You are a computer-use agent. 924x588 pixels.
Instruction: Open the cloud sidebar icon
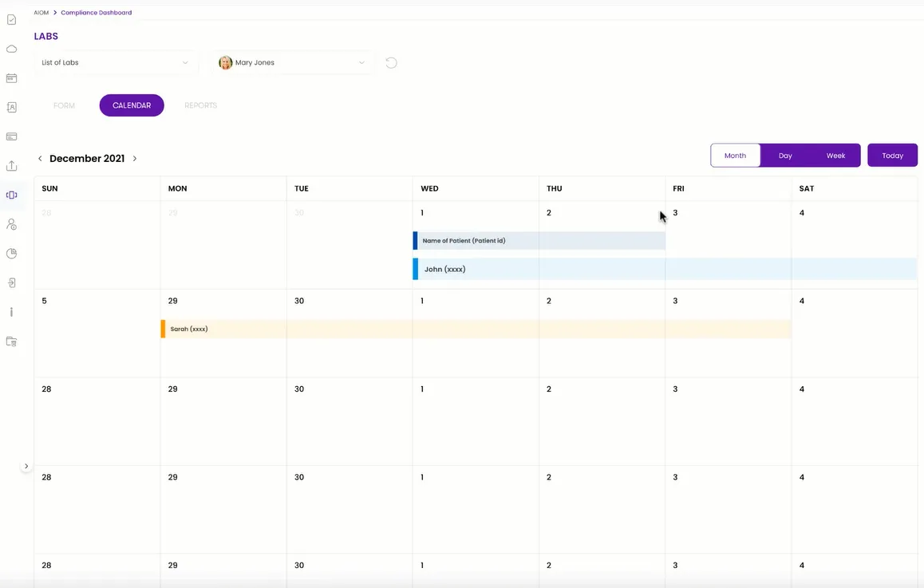[x=11, y=49]
